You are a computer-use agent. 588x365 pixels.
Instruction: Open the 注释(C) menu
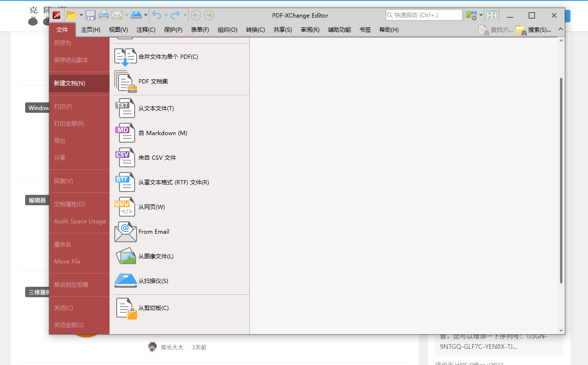point(146,30)
